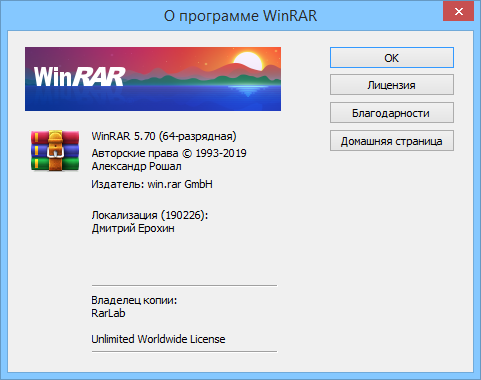
Task: Close the WinRAR about window
Action: pos(458,11)
